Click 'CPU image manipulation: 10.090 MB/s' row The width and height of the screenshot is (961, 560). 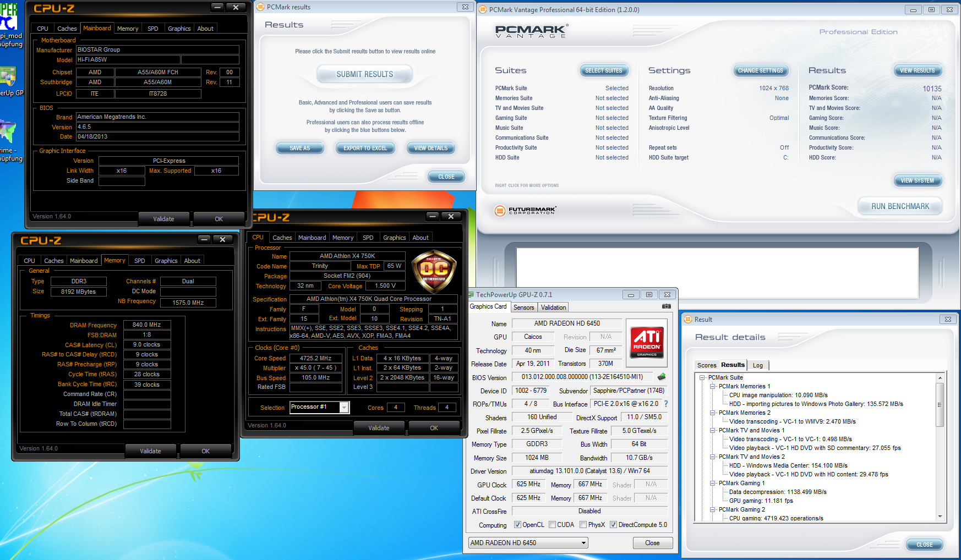778,395
